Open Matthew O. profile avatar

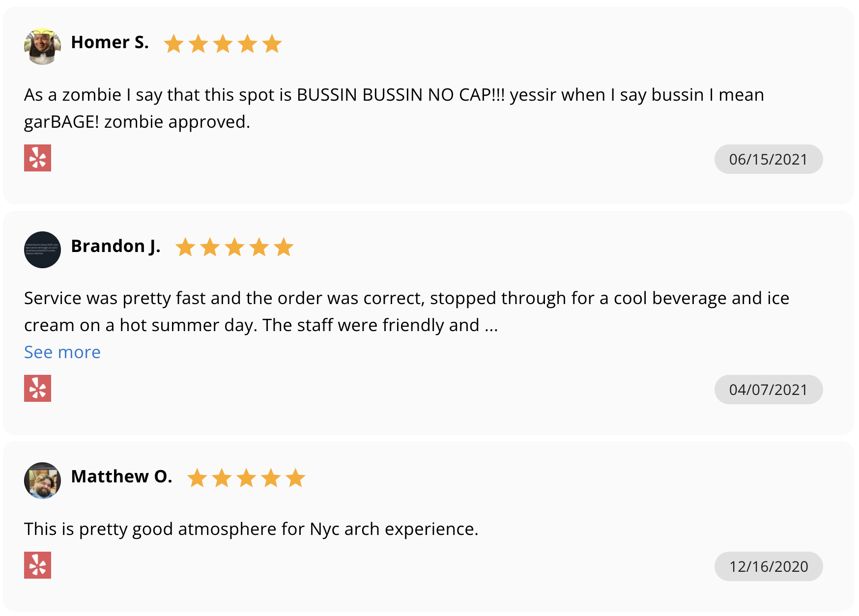[42, 480]
